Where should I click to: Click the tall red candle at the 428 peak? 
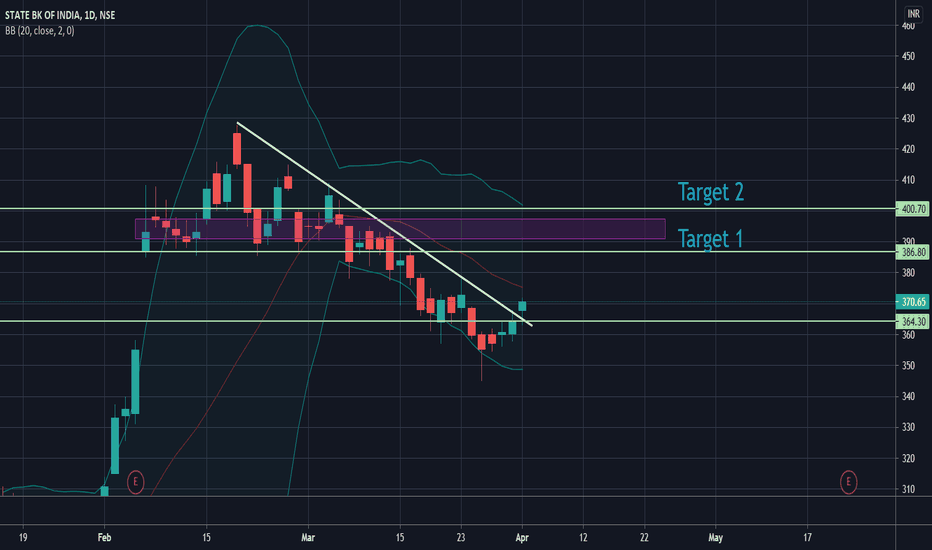pyautogui.click(x=237, y=148)
